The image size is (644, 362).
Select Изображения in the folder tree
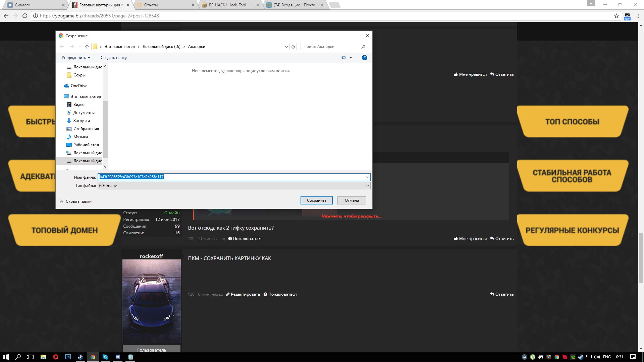point(86,129)
